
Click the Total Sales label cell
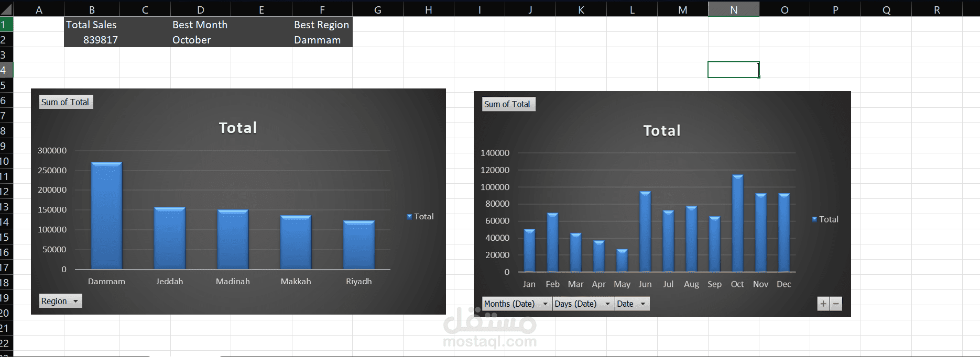92,25
